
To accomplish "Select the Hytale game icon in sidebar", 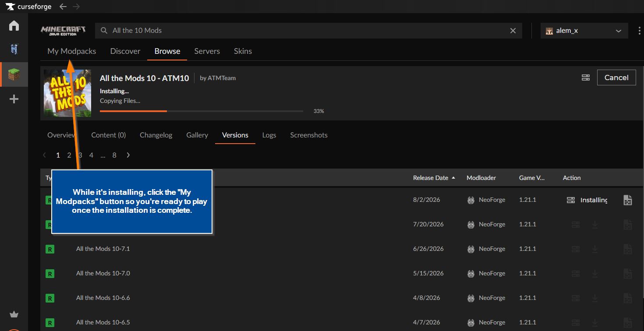I will click(14, 49).
